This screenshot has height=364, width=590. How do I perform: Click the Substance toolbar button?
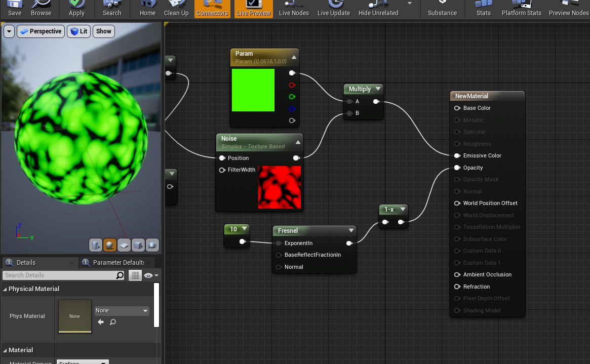click(443, 9)
